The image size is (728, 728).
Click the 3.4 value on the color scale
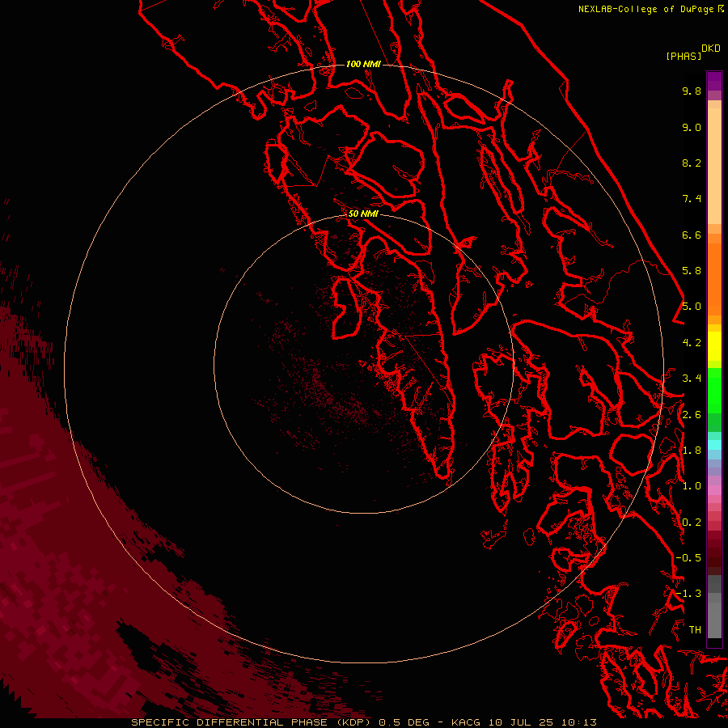692,379
